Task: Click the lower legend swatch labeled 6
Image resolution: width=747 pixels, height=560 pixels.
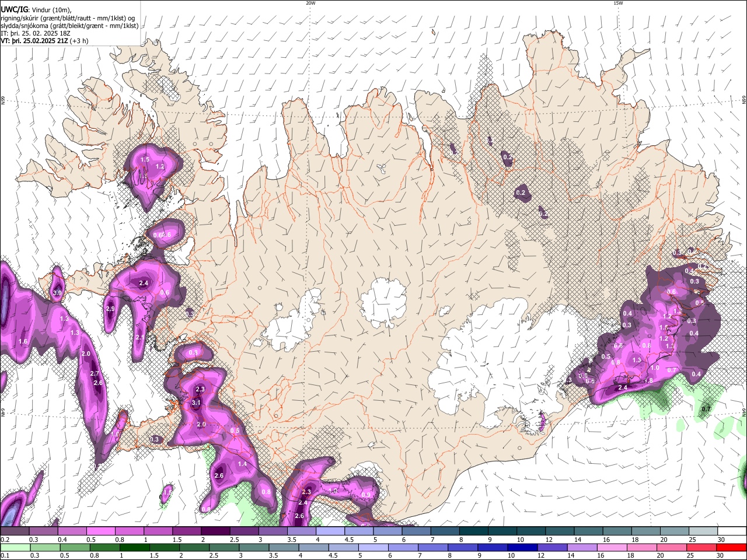Action: [x=403, y=547]
